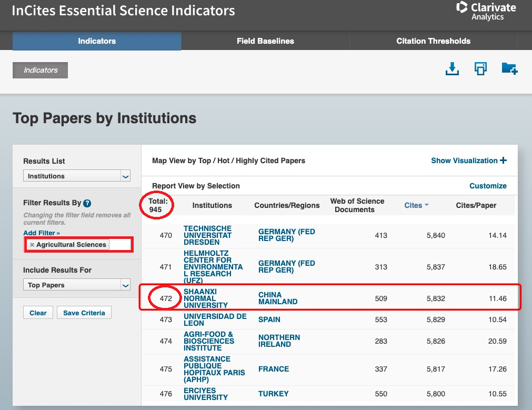This screenshot has height=410, width=532.
Task: Open Shaanxi Normal University link
Action: point(206,298)
